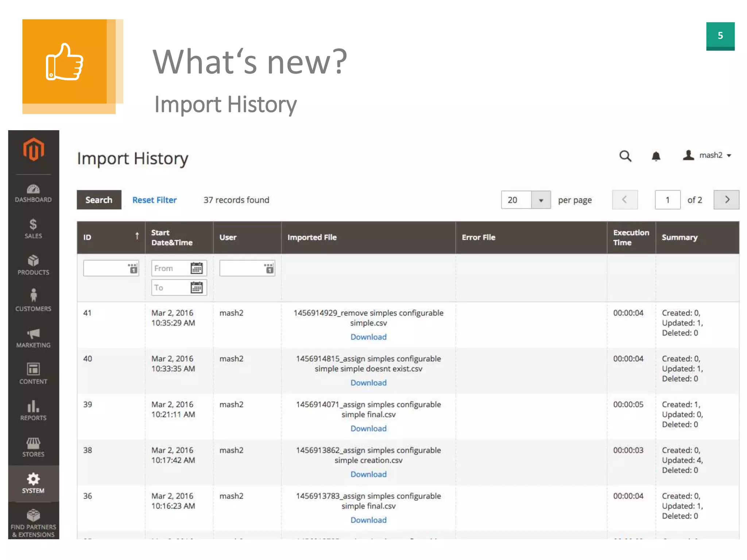Sort by Error File column
This screenshot has height=560, width=747.
pyautogui.click(x=531, y=237)
